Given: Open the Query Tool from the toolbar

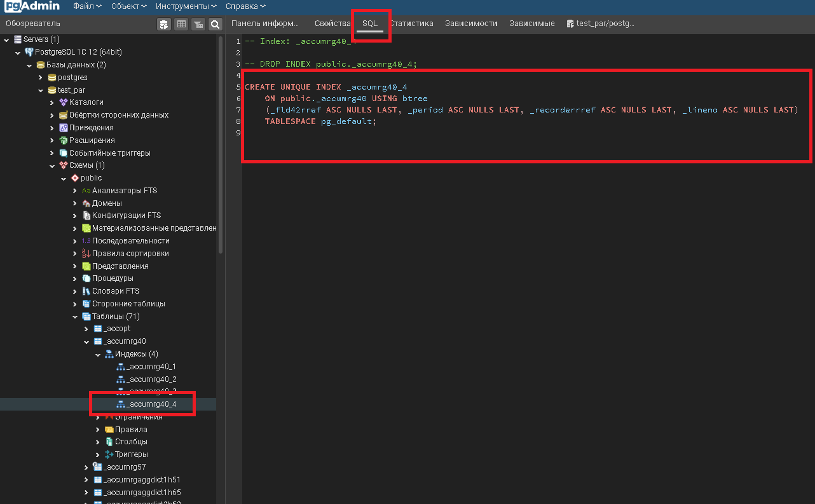Looking at the screenshot, I should [x=164, y=24].
